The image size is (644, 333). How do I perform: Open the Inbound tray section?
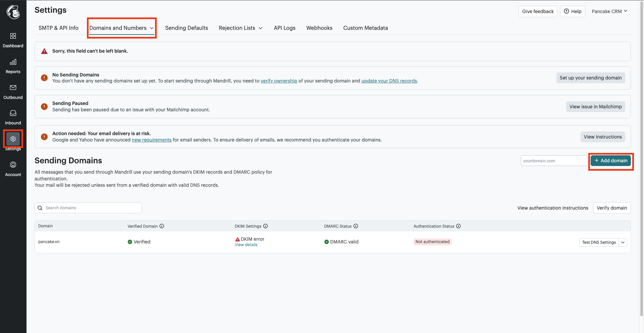click(13, 113)
